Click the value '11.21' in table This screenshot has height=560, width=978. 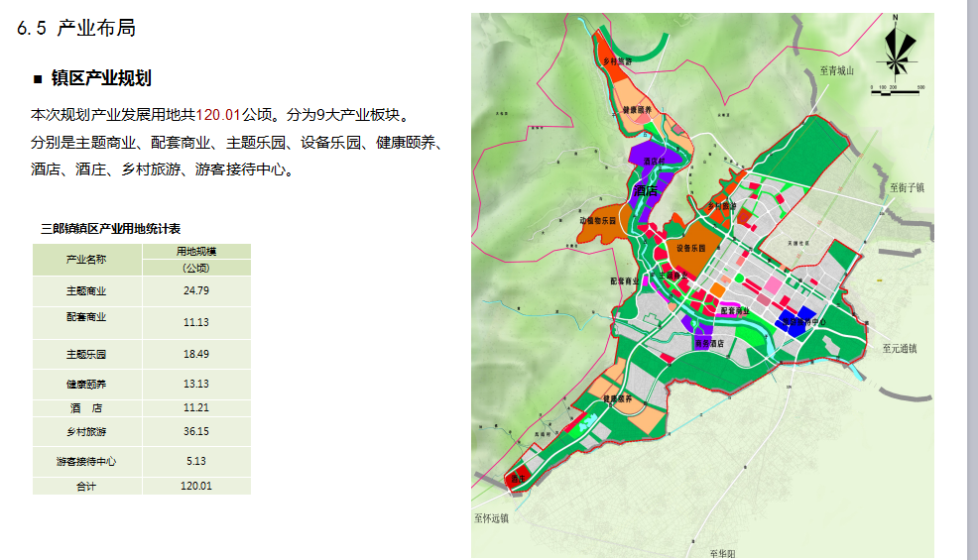196,407
